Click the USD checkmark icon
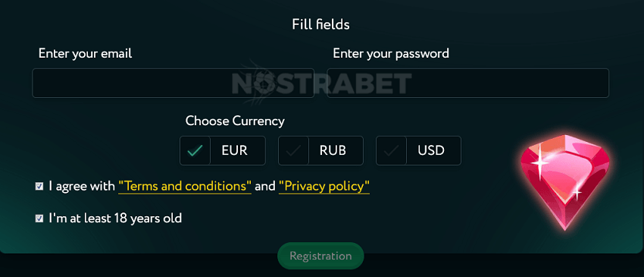644x277 pixels. [392, 150]
